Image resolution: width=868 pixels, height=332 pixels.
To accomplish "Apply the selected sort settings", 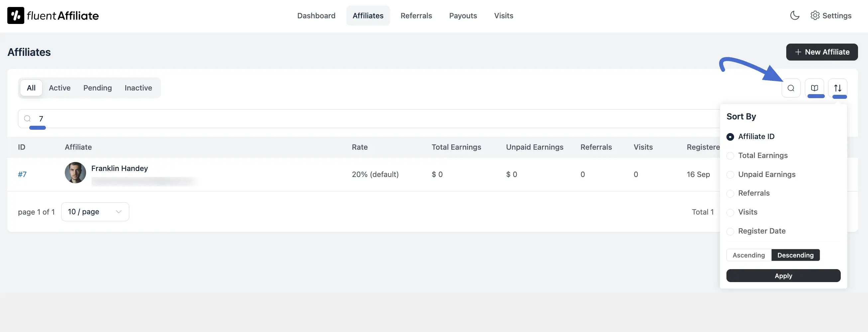I will point(783,276).
